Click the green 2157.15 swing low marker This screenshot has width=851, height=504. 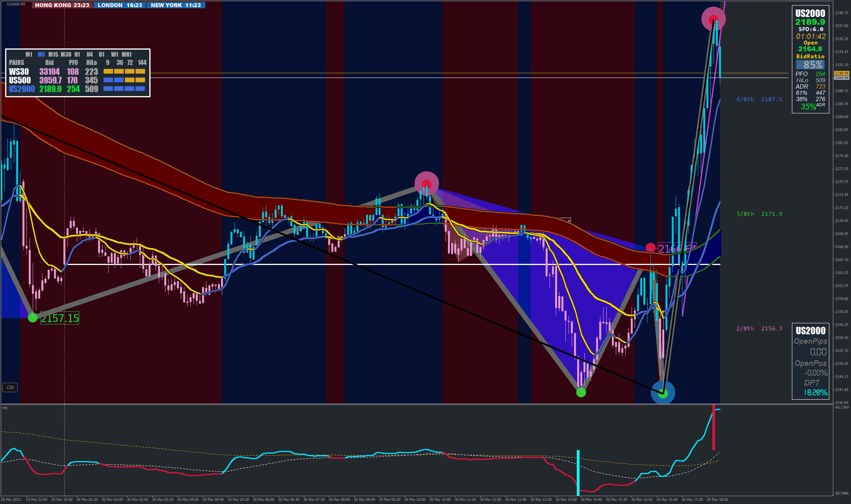tap(33, 317)
